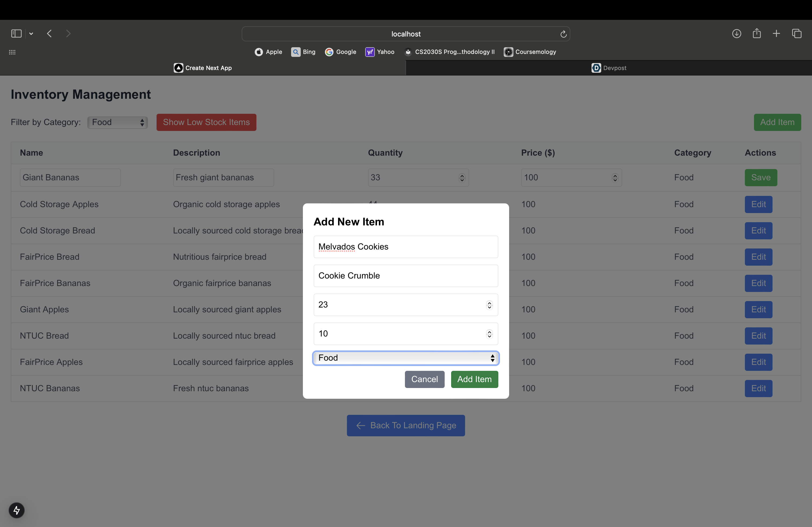Expand the sidebar options chevron

tap(31, 33)
